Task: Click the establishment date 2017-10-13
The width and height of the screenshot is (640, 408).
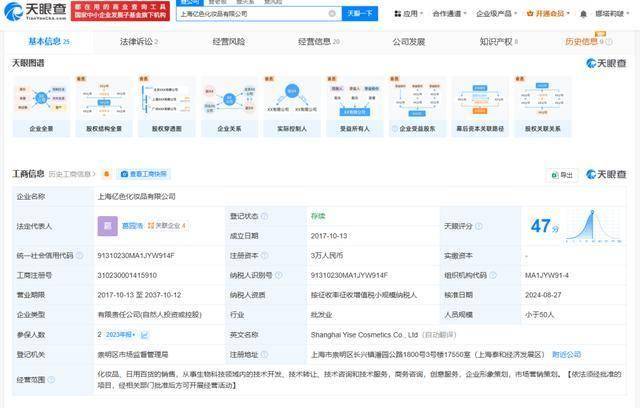Action: [x=329, y=236]
